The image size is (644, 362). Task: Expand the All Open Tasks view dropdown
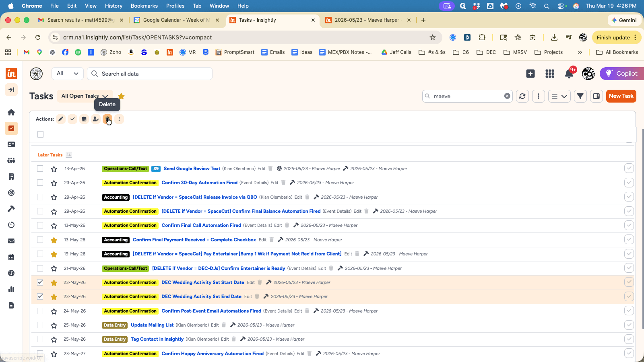[x=85, y=96]
